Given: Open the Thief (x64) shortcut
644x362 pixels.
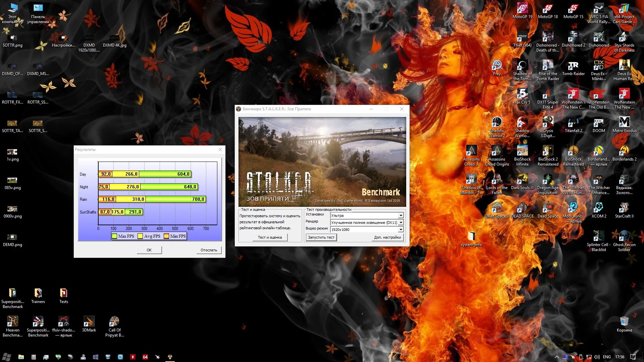Looking at the screenshot, I should [x=522, y=40].
